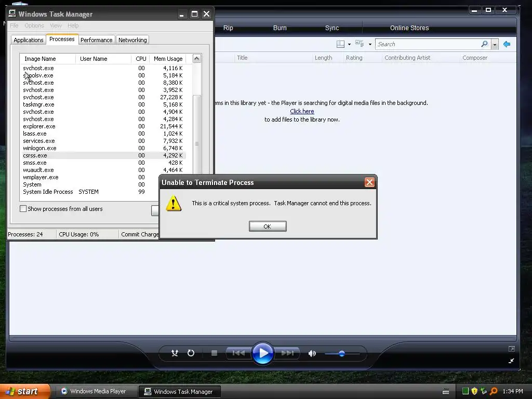Toggle repeat in Media Player
Image resolution: width=532 pixels, height=399 pixels.
click(x=191, y=353)
